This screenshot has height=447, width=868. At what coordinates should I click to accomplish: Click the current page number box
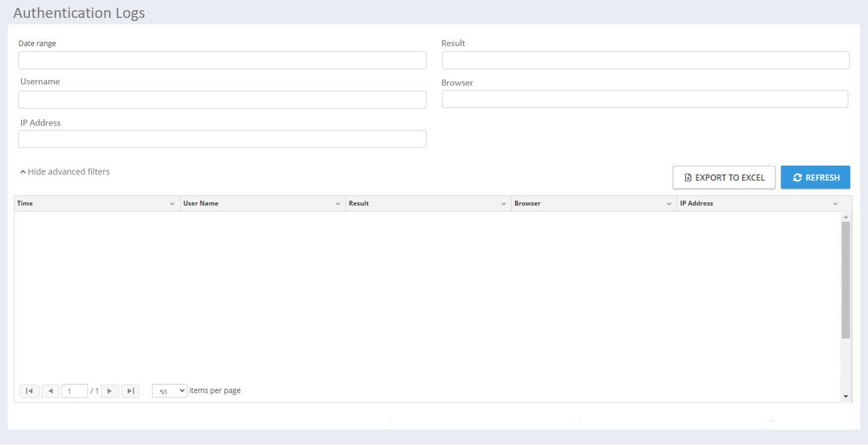tap(75, 391)
